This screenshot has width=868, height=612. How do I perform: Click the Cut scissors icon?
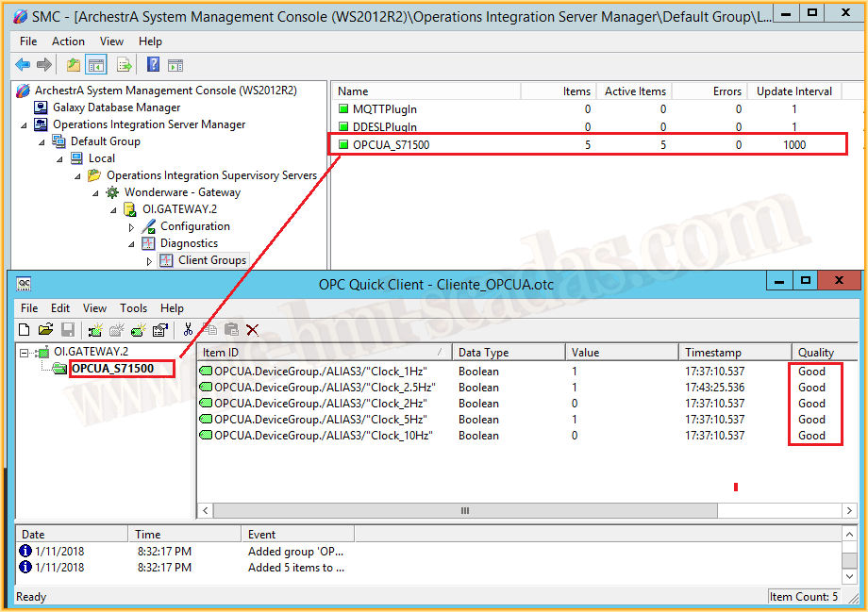(x=188, y=329)
